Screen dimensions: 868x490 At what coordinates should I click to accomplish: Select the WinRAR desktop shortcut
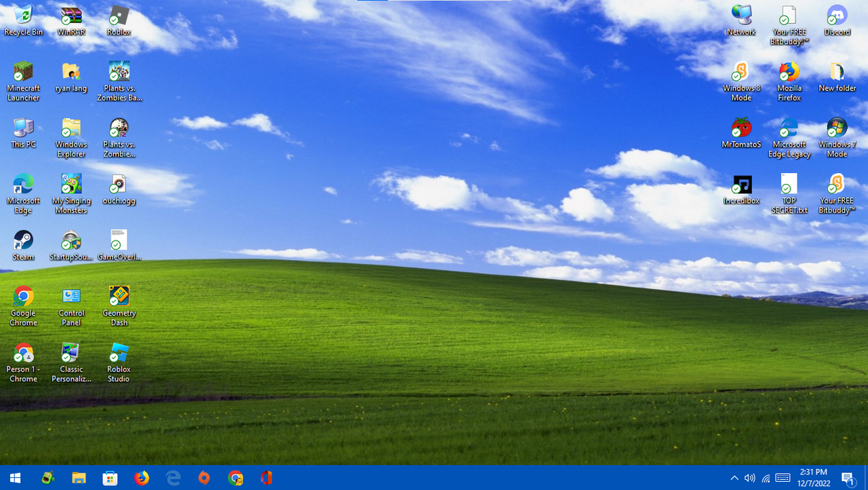click(71, 21)
